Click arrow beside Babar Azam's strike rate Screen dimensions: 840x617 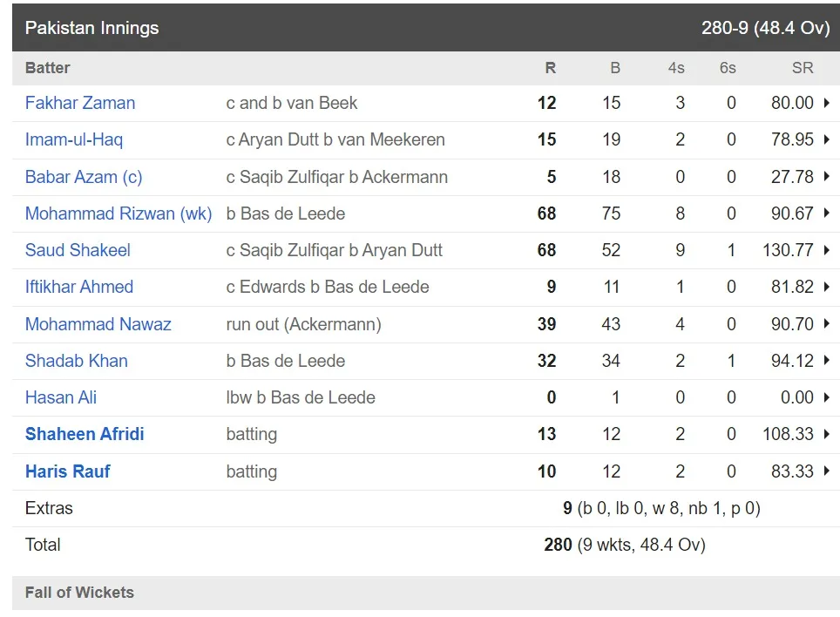click(x=825, y=177)
